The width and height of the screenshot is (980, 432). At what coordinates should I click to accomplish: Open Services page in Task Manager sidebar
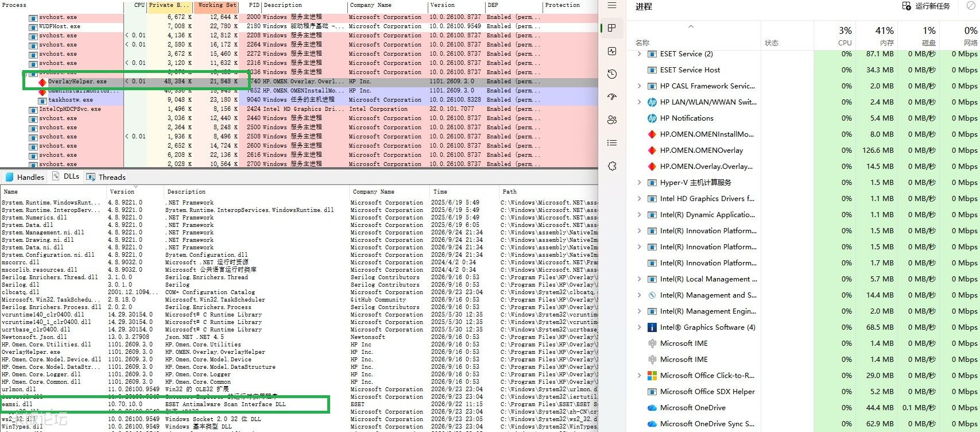click(x=612, y=166)
